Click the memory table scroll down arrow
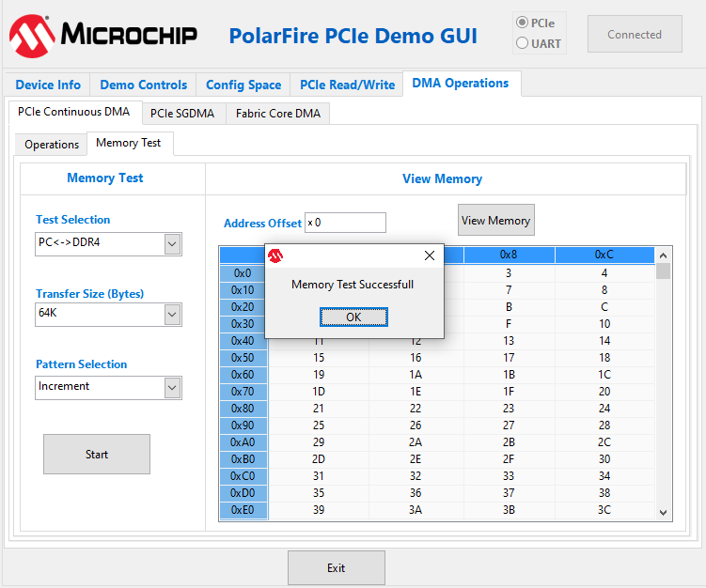This screenshot has height=588, width=706. pos(663,512)
